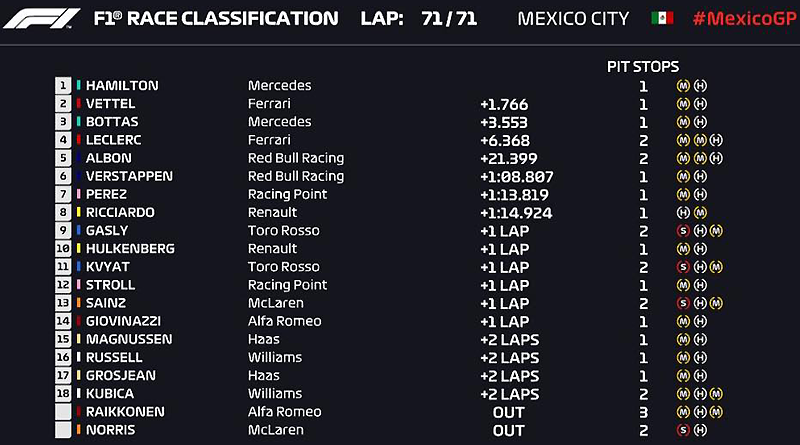Click Norris's soft tyre icon
Screen dimensions: 800x445
tap(683, 430)
